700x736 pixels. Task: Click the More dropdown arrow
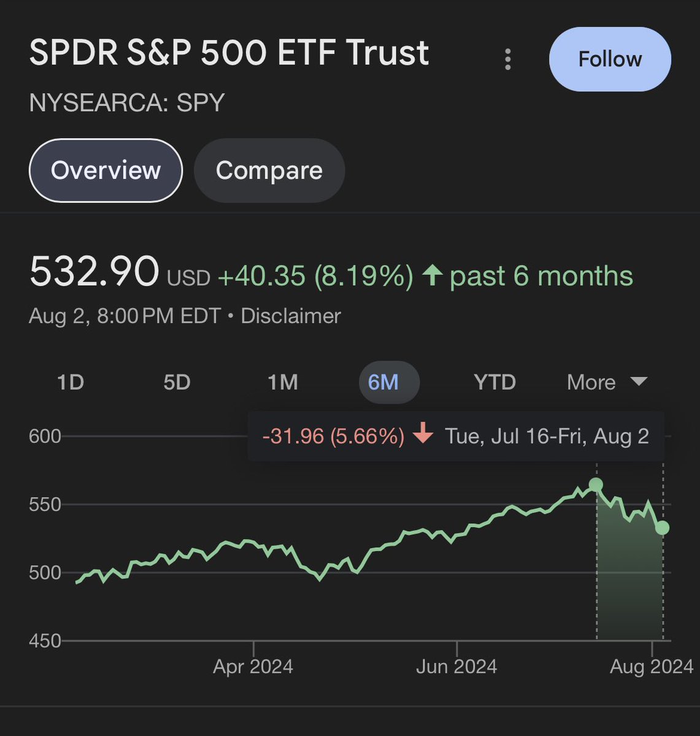click(639, 381)
